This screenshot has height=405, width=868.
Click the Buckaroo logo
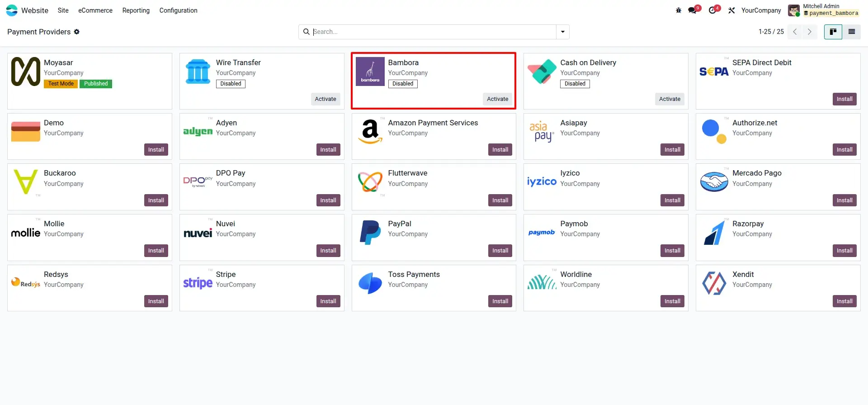point(26,182)
